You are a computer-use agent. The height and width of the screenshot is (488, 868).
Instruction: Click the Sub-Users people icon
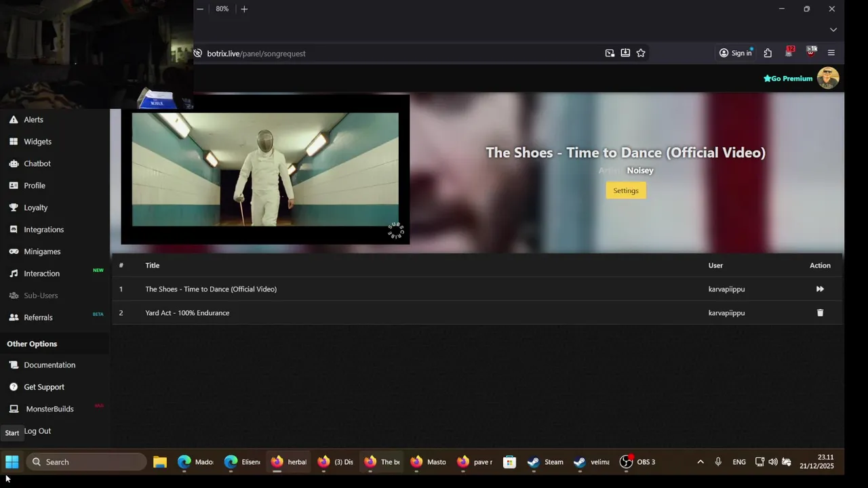tap(14, 296)
